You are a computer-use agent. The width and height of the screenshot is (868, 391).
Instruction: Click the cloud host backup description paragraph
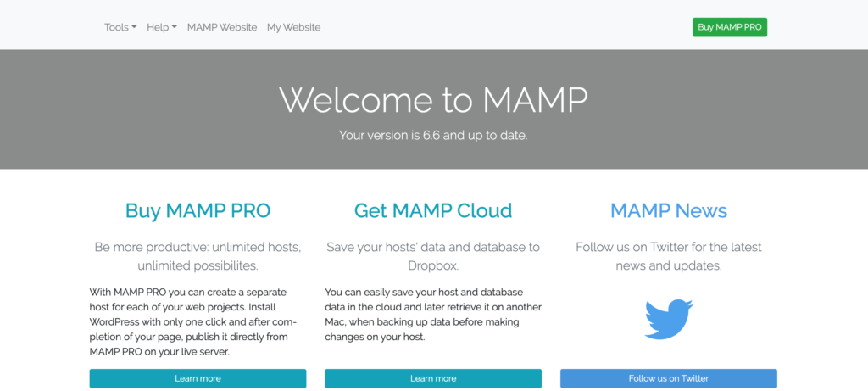tap(433, 314)
